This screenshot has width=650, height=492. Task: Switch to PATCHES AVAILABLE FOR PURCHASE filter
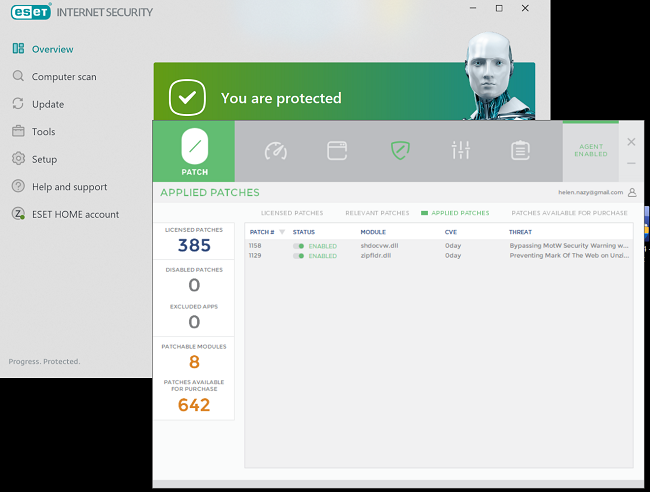569,213
